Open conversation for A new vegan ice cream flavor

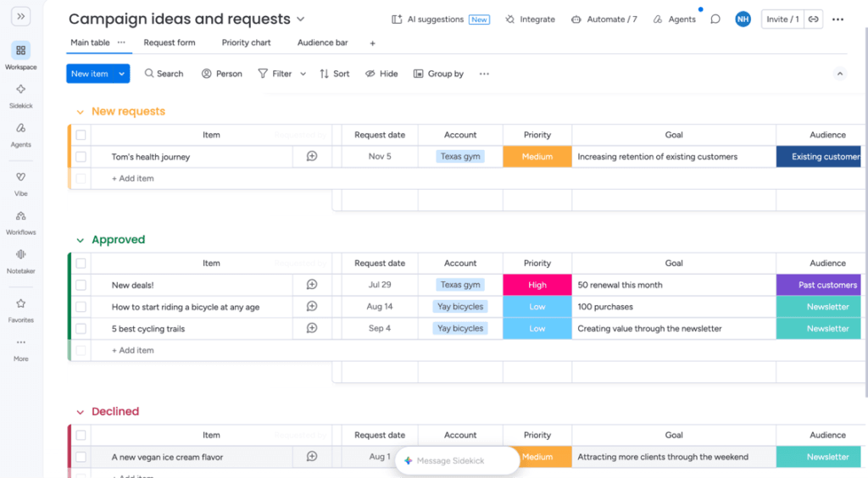[312, 457]
